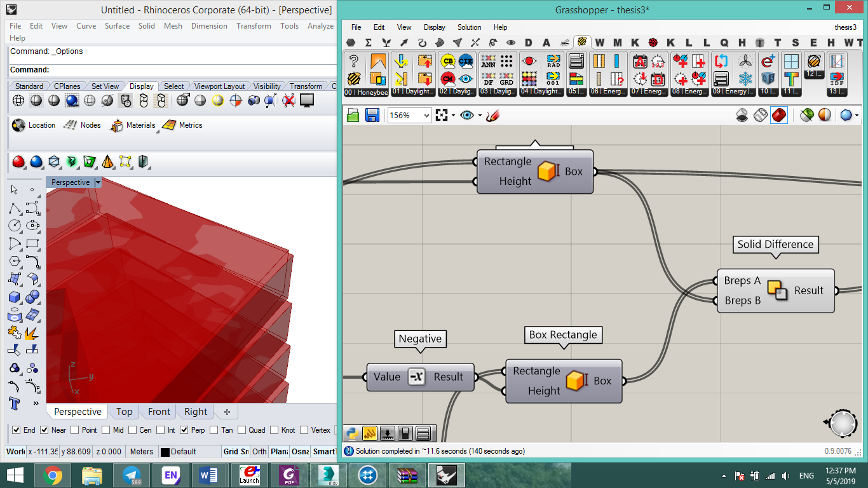Add a new viewport tab with plus button
This screenshot has width=868, height=488.
pos(227,412)
